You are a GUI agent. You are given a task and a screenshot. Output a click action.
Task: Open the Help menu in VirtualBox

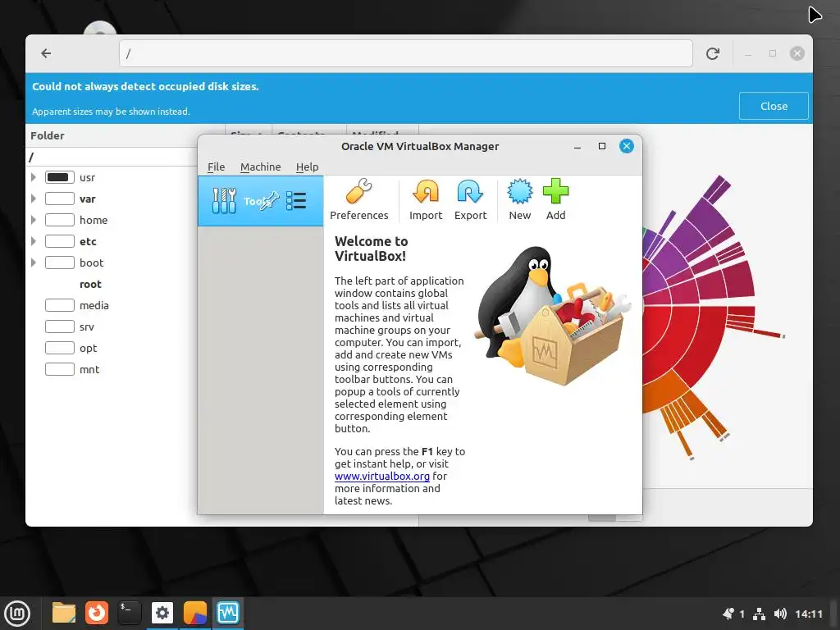pyautogui.click(x=307, y=167)
